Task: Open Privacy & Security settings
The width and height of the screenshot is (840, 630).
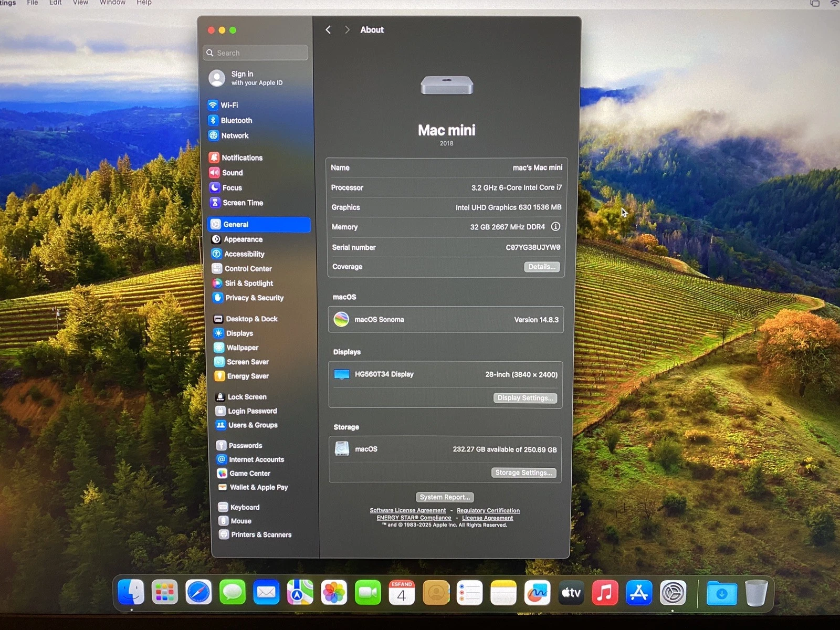Action: pyautogui.click(x=254, y=298)
